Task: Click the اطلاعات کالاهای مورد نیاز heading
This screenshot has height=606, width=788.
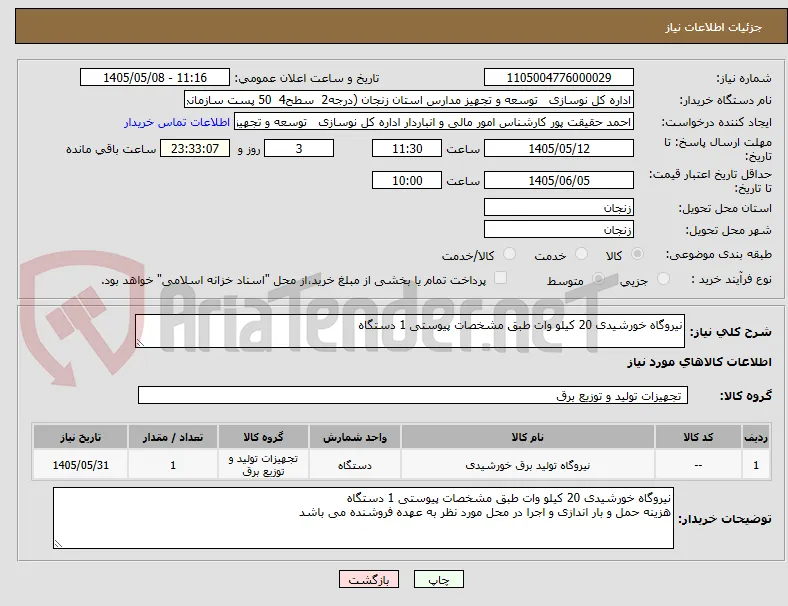Action: coord(699,362)
